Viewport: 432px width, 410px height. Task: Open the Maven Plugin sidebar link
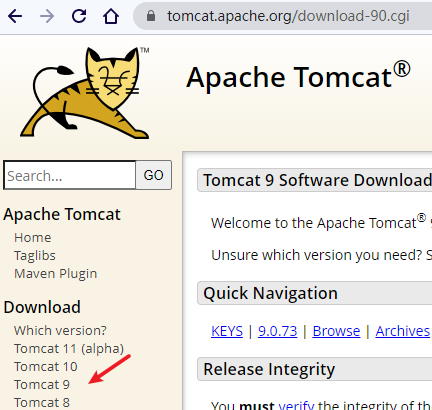point(55,274)
